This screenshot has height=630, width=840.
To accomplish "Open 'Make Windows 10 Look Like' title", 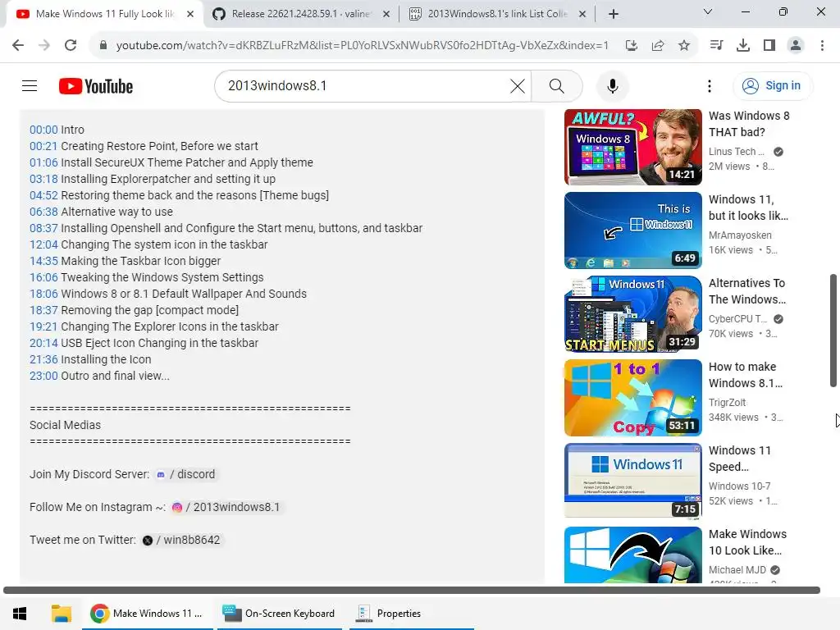I will tap(747, 542).
